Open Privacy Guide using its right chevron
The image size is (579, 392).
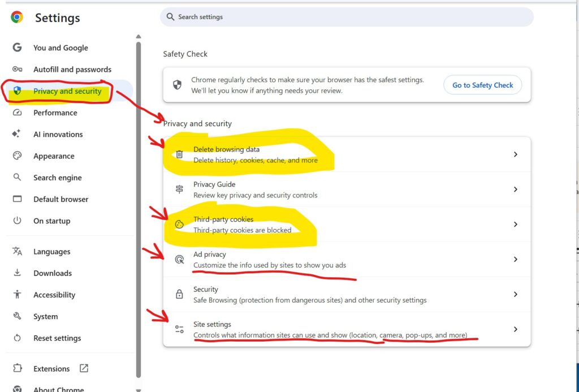[x=516, y=189]
